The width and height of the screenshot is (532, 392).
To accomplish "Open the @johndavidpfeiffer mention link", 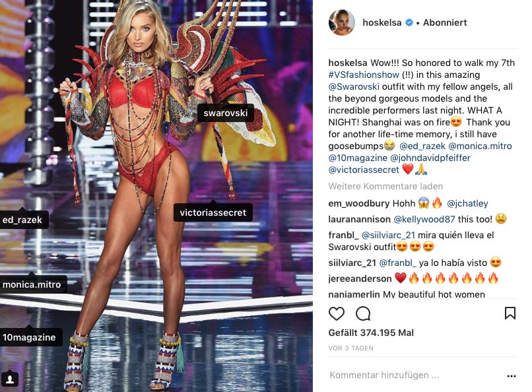I will [430, 158].
